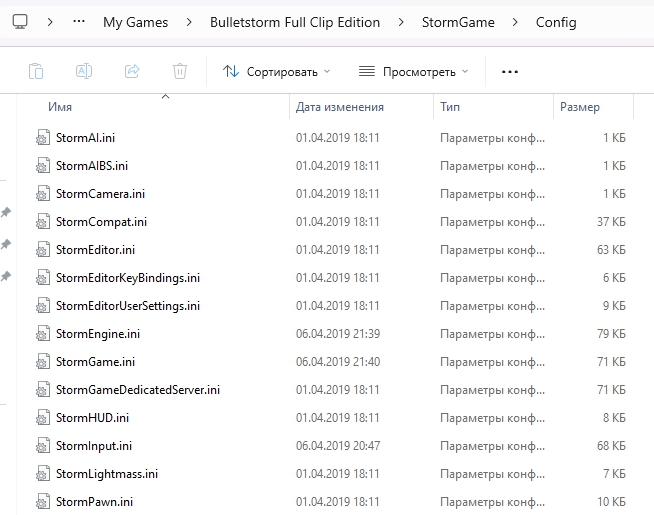Click the Rename toolbar icon
The width and height of the screenshot is (654, 515).
pyautogui.click(x=84, y=71)
